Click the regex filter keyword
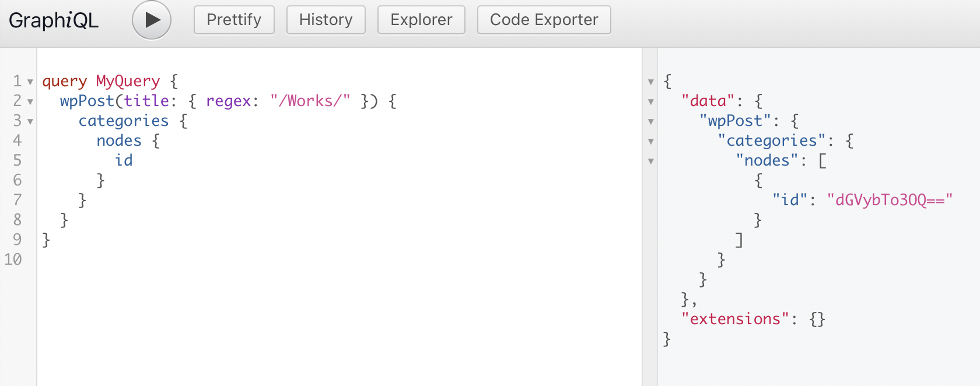The image size is (980, 386). pyautogui.click(x=228, y=101)
